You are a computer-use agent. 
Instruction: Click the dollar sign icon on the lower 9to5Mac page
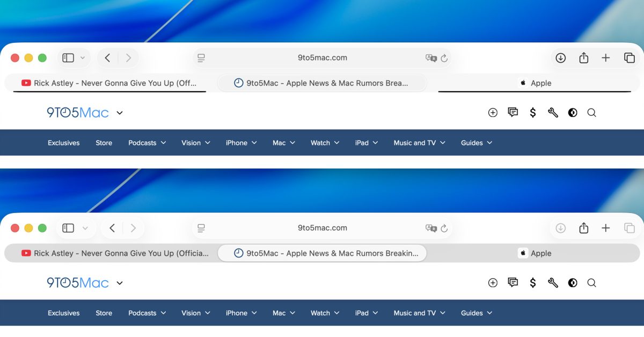click(533, 283)
